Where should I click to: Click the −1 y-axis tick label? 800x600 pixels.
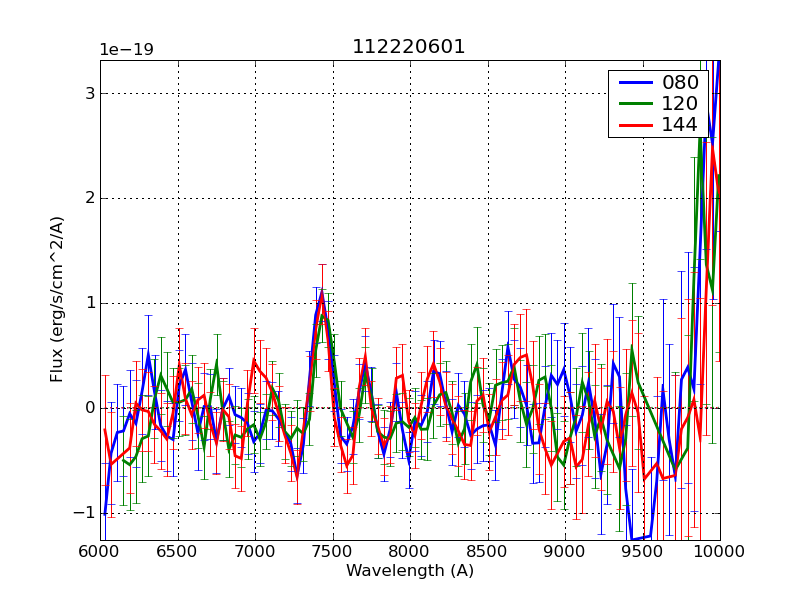(x=84, y=512)
